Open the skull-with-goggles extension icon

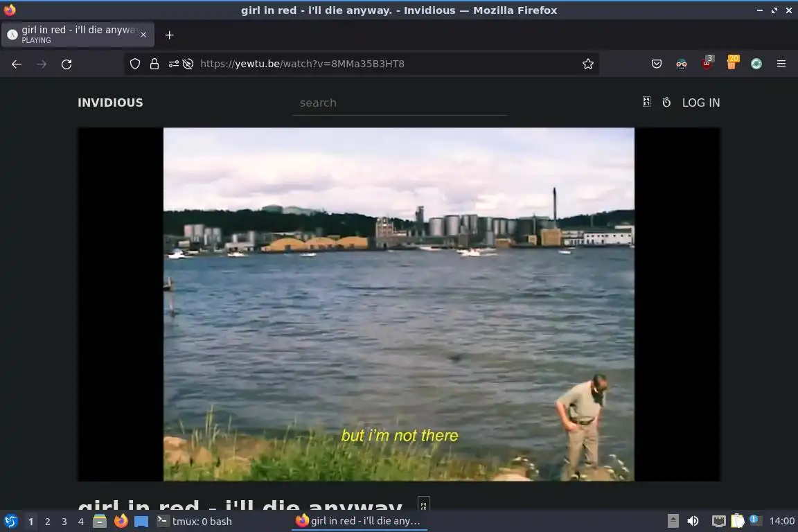(x=682, y=64)
